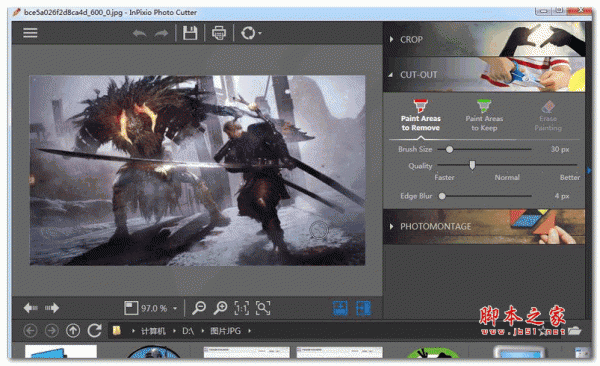Redo the action arrow
This screenshot has height=366, width=600.
click(161, 34)
